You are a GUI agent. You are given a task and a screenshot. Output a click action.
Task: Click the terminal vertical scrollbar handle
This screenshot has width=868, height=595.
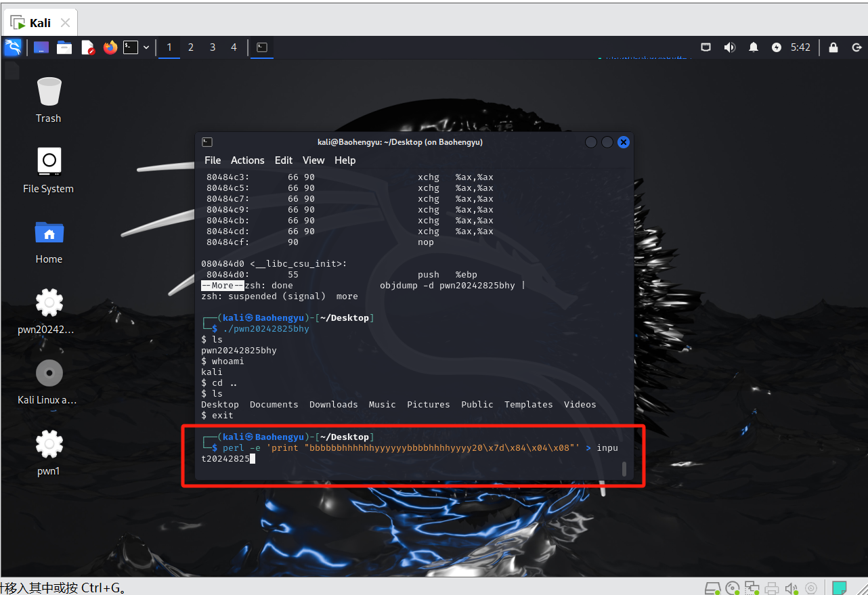point(624,469)
